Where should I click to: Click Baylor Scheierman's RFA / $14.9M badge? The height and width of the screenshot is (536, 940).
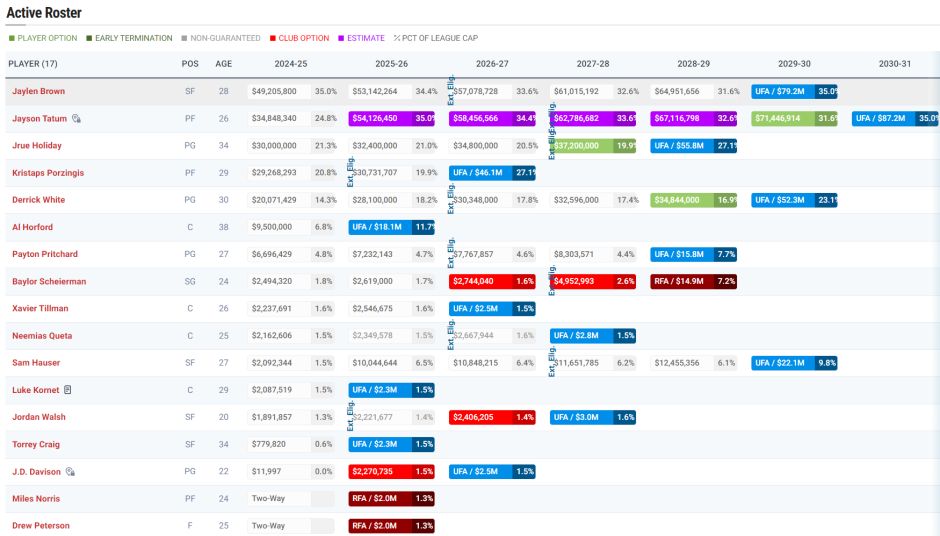[681, 281]
